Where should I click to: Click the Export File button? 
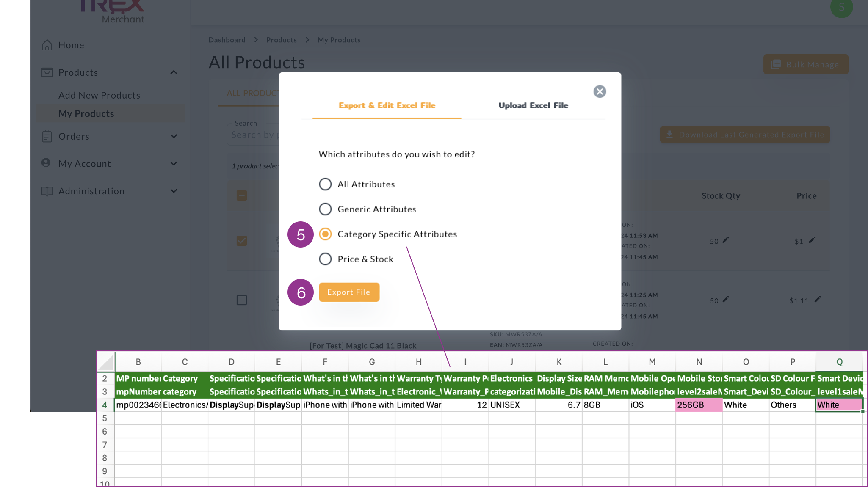point(349,292)
